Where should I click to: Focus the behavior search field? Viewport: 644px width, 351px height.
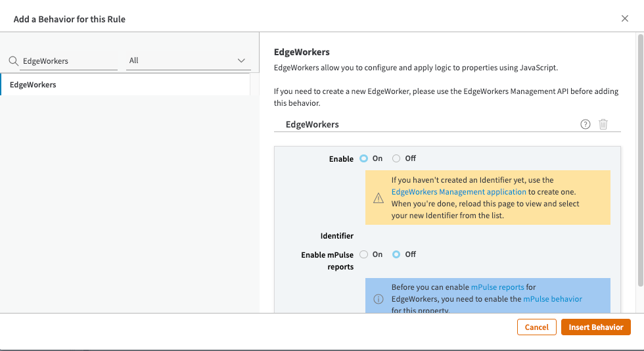68,61
